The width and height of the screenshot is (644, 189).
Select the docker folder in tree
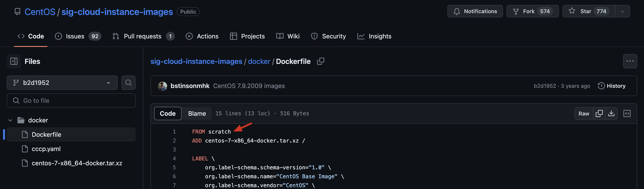(x=38, y=120)
